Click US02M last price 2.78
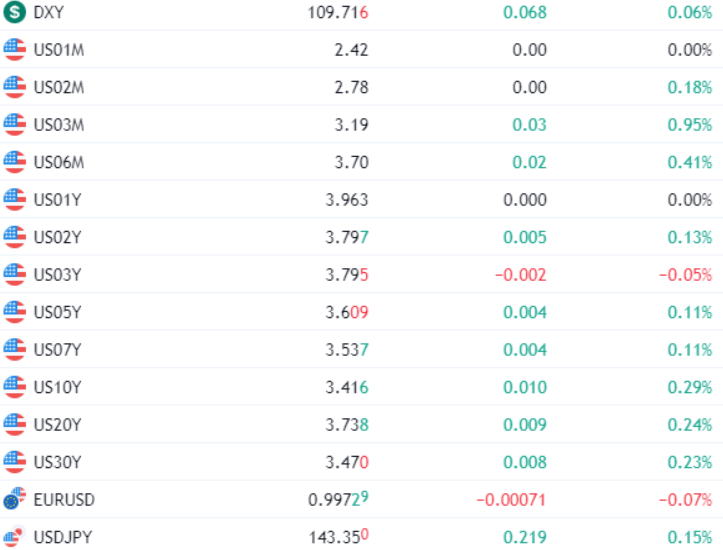The width and height of the screenshot is (723, 550). 351,88
